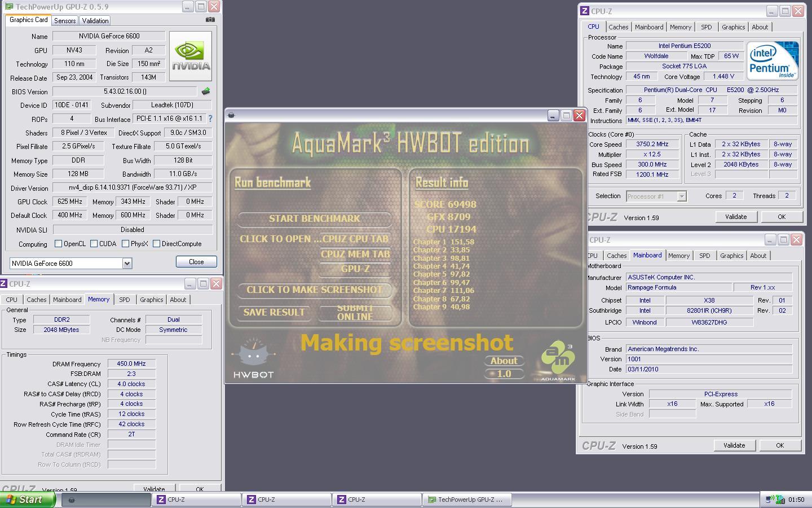Image resolution: width=812 pixels, height=508 pixels.
Task: Open Caches tab in top CPU-Z window
Action: [619, 27]
